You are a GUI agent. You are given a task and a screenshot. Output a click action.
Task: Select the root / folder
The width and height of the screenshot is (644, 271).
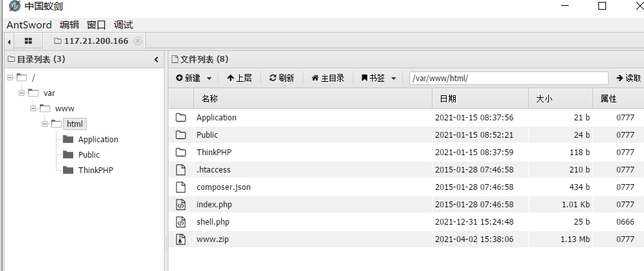33,77
